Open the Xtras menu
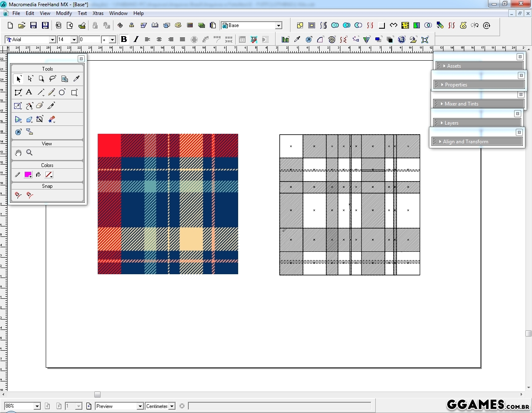This screenshot has height=413, width=532. (x=98, y=13)
